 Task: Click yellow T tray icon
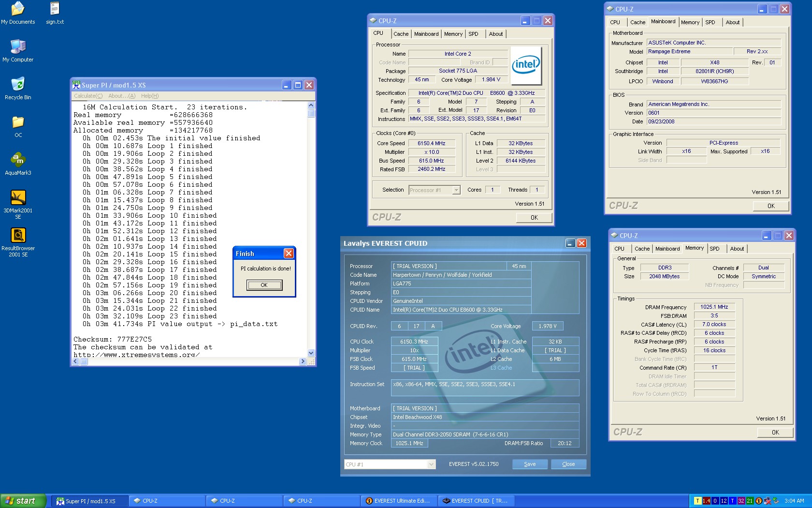coord(697,501)
